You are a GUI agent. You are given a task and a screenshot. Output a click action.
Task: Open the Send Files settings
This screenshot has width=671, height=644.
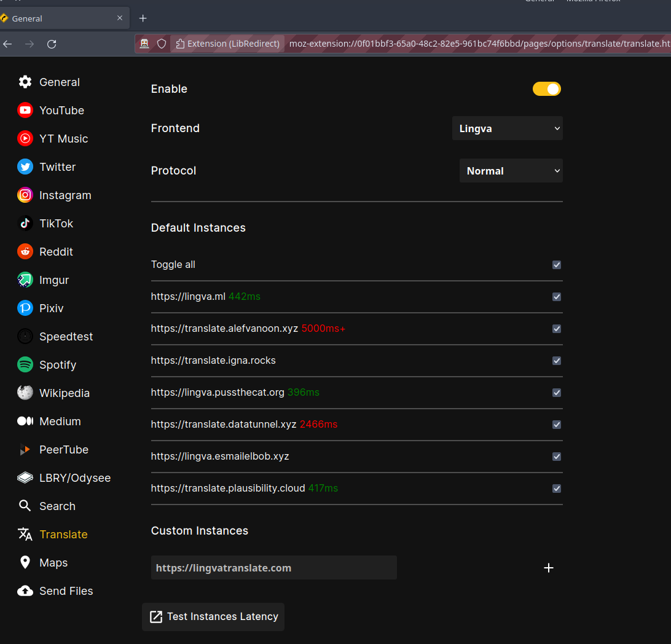point(66,591)
